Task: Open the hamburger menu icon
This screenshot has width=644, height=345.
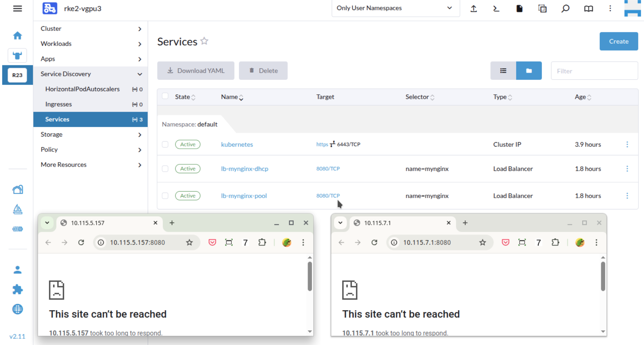Action: (18, 8)
